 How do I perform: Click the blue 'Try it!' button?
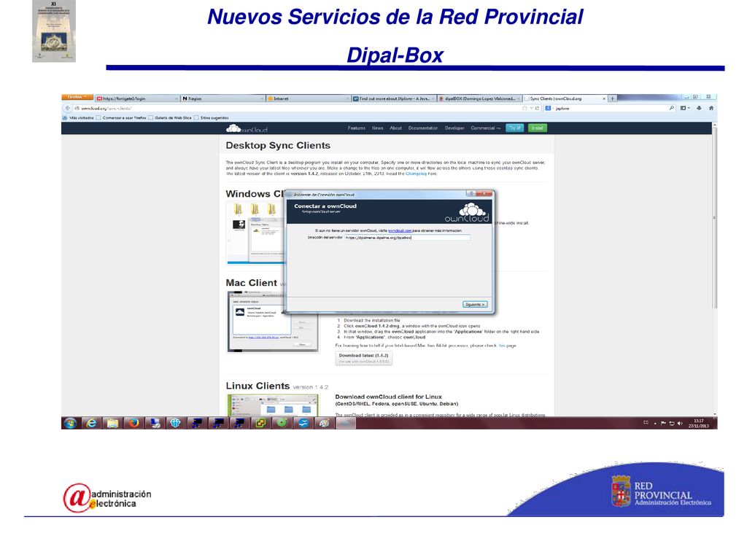pos(515,128)
